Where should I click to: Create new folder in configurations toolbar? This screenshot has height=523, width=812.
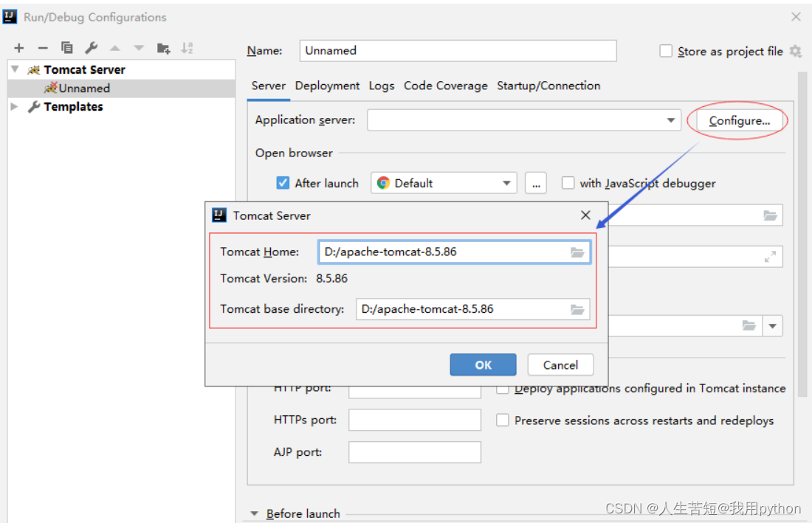(x=163, y=48)
